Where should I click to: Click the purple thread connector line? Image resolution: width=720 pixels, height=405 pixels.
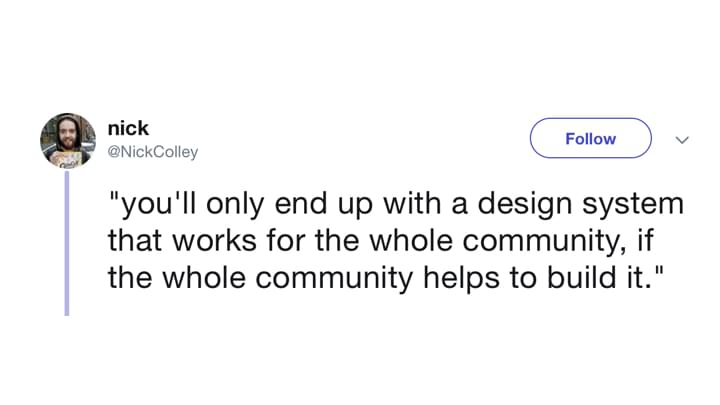(67, 243)
